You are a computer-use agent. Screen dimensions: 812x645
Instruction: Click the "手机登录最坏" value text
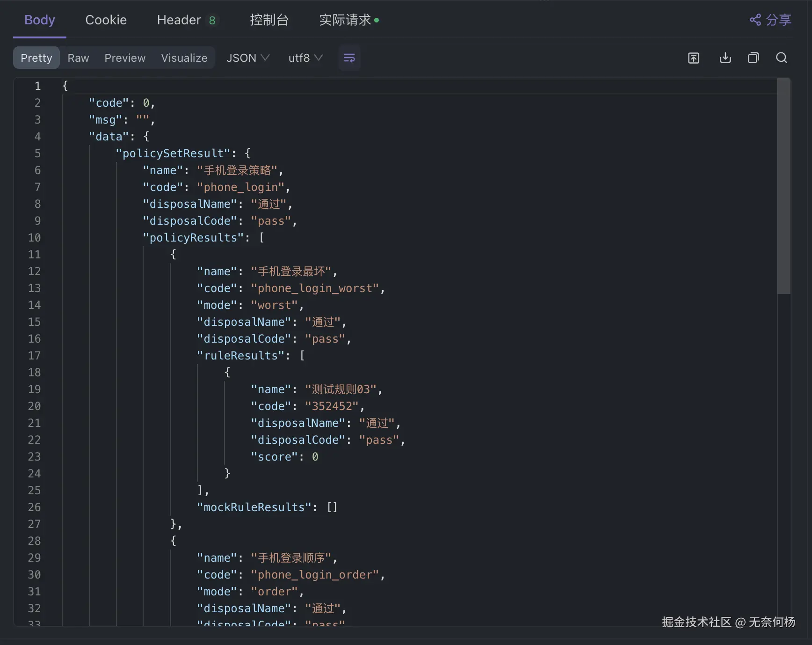coord(291,271)
